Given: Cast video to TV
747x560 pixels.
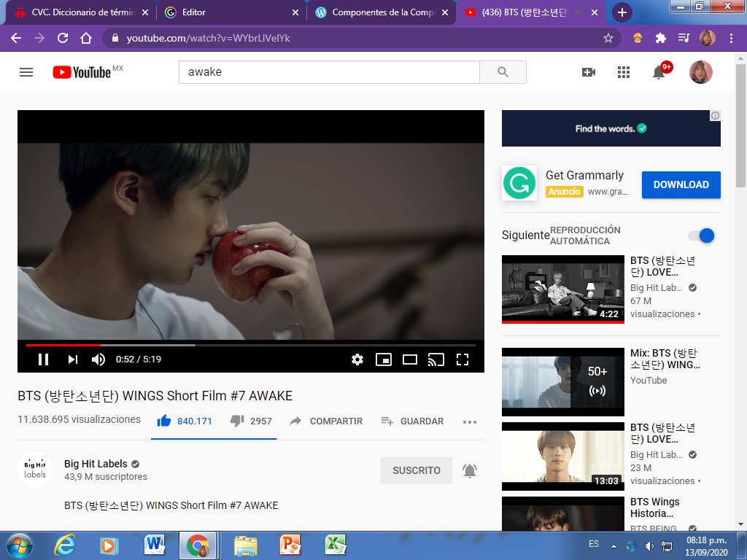Looking at the screenshot, I should coord(436,359).
